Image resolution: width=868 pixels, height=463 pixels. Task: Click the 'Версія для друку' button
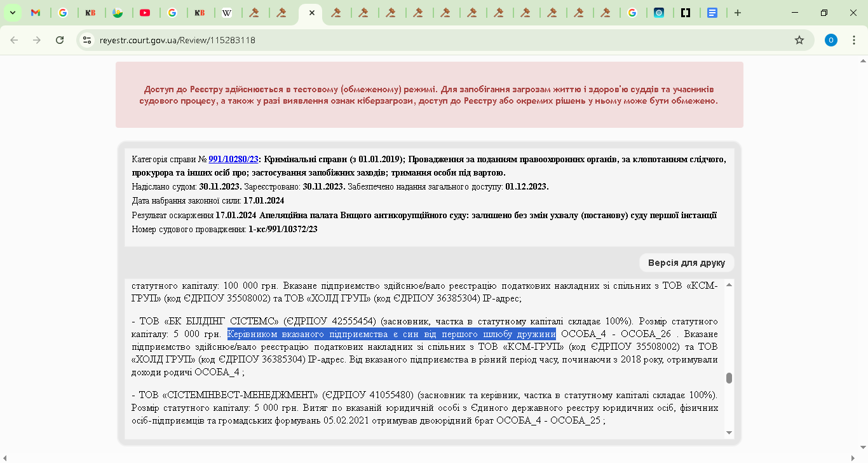686,263
